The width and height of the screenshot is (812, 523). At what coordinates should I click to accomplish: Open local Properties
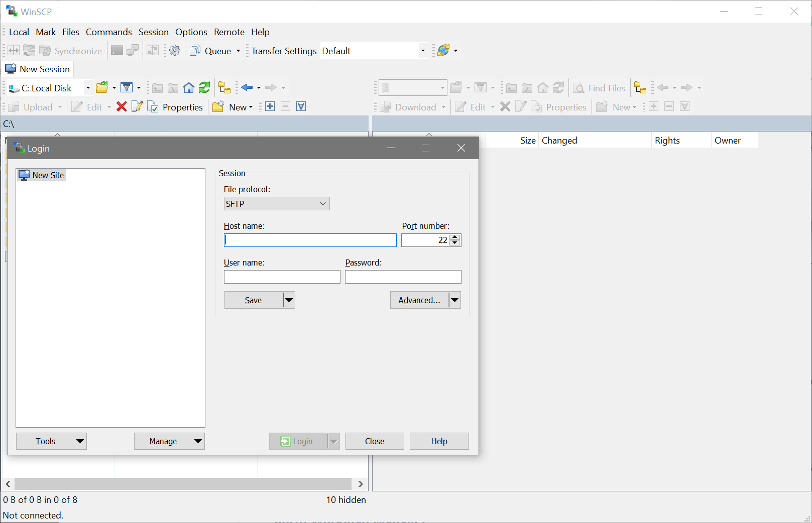[176, 107]
